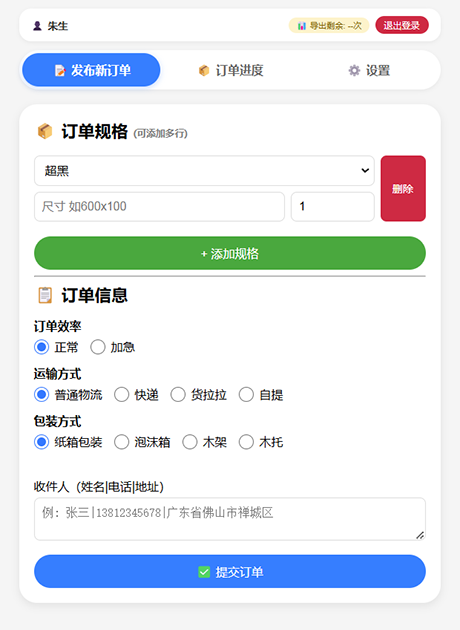Click the package icon beside 订单进度
460x630 pixels.
coord(204,71)
